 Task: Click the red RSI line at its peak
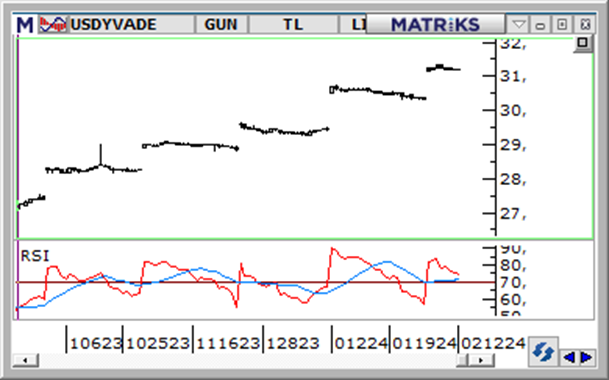(x=332, y=249)
